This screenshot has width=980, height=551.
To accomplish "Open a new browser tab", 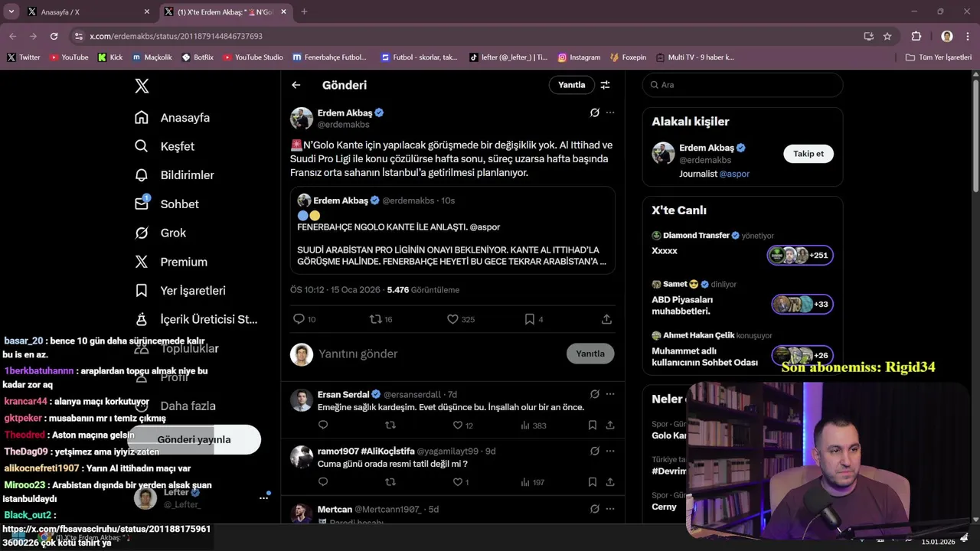I will point(304,11).
